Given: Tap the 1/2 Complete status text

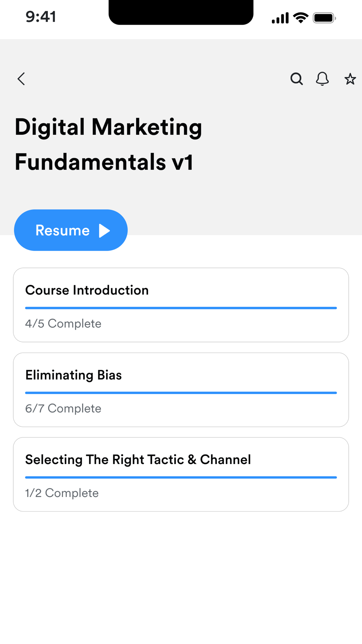Looking at the screenshot, I should [x=62, y=493].
